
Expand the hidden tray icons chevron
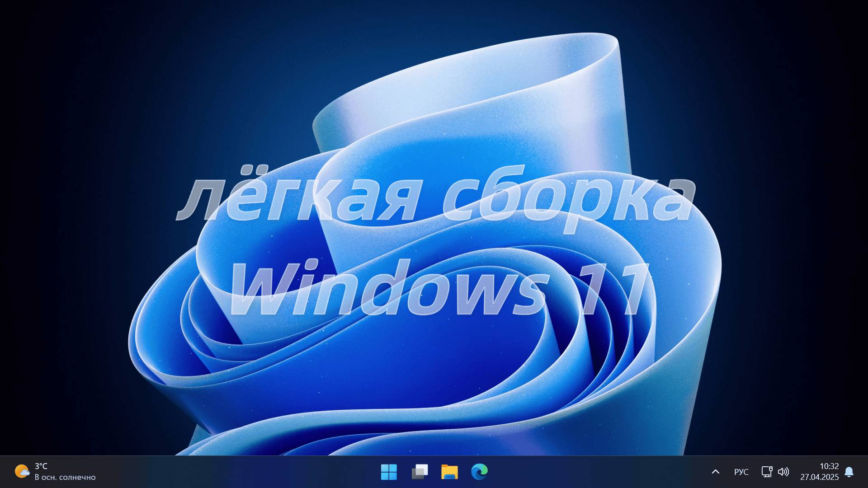pyautogui.click(x=715, y=472)
